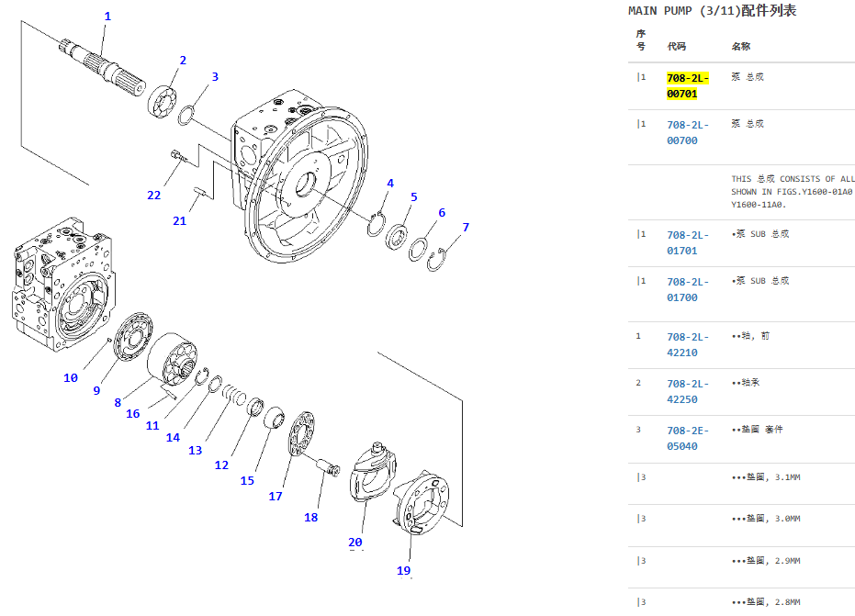Open part code 708-2L-42210 link

tap(688, 344)
